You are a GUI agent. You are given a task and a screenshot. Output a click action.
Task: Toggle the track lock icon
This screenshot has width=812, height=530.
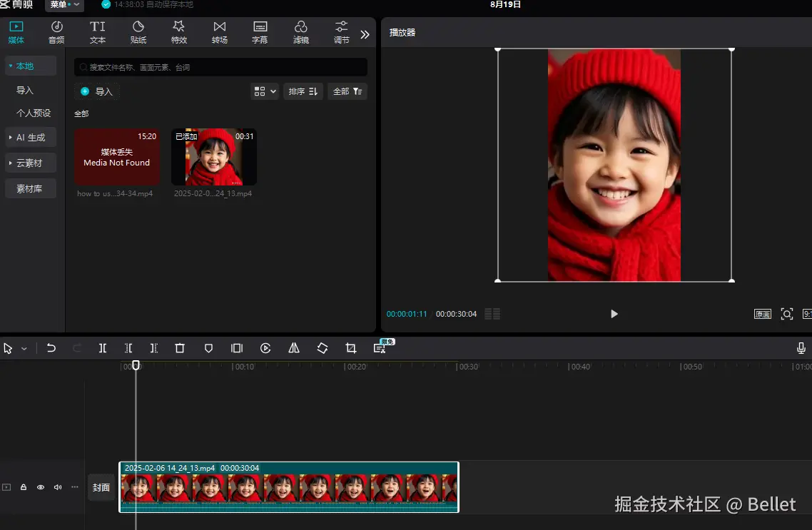point(24,487)
